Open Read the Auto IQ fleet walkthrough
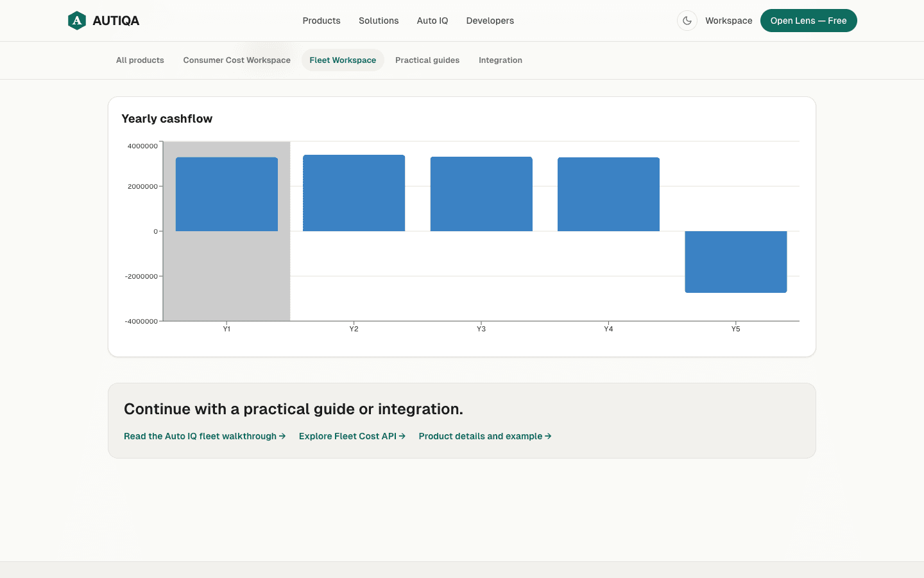 click(x=205, y=436)
